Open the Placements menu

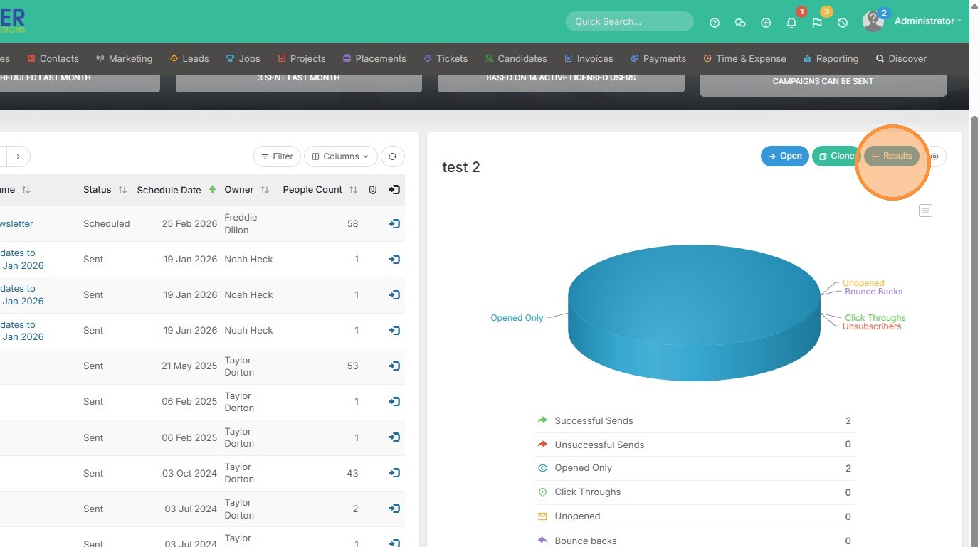(374, 58)
